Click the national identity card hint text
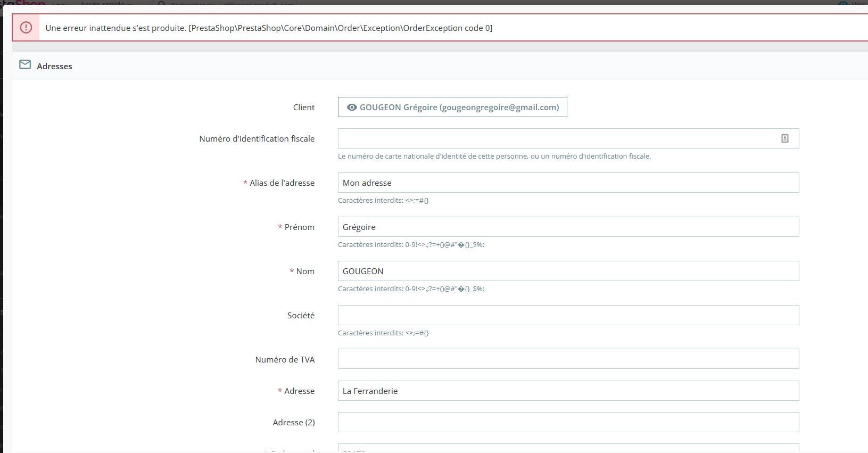 494,156
